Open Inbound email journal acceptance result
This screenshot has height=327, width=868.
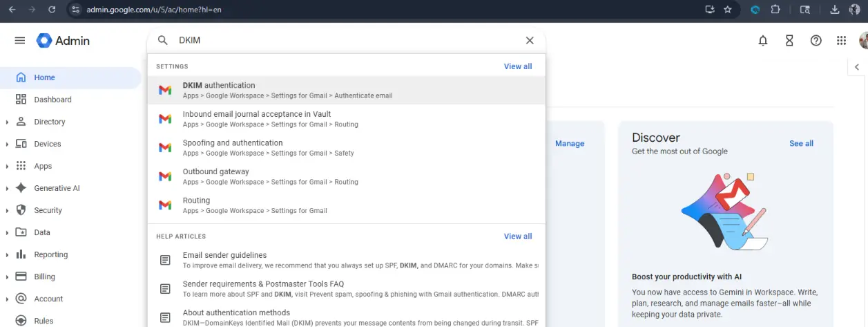point(346,119)
